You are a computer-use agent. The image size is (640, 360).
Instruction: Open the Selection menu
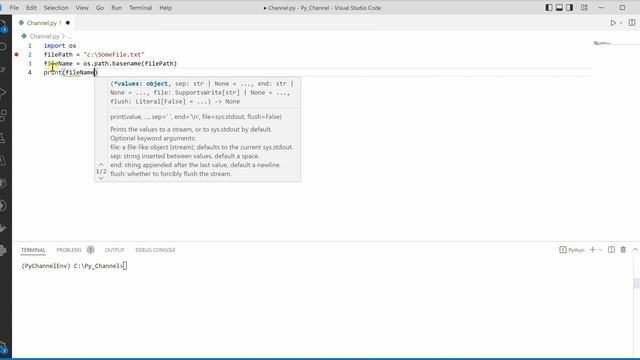click(56, 8)
